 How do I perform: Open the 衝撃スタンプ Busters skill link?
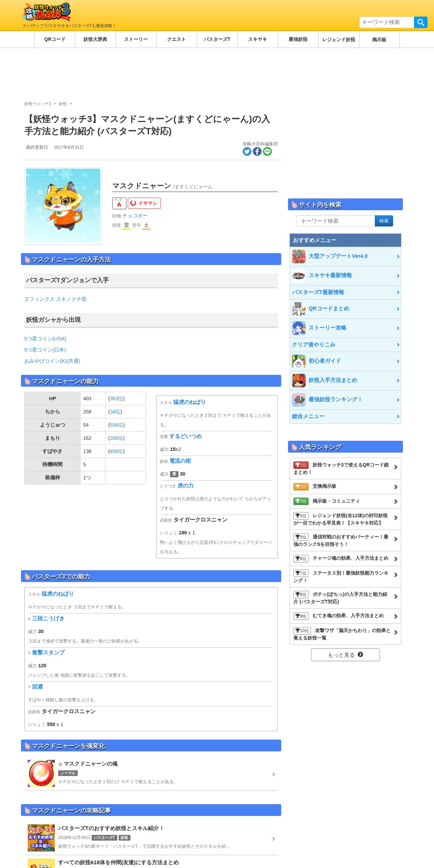(x=48, y=653)
